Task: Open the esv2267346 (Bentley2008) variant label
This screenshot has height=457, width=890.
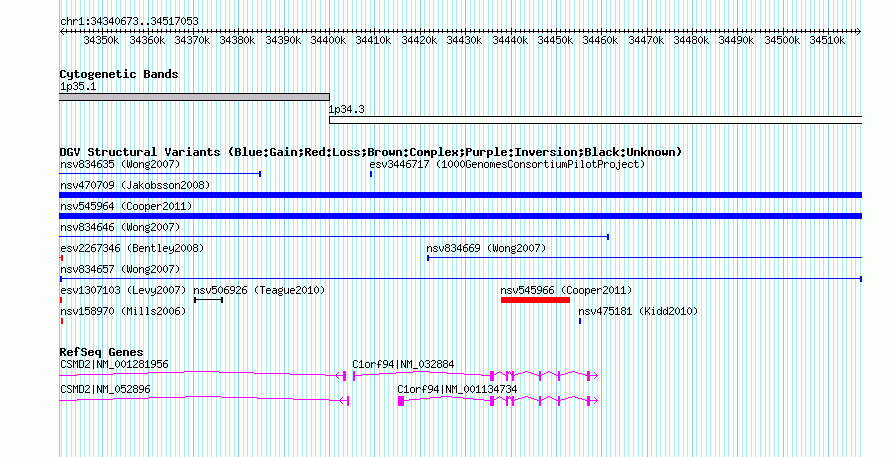Action: pyautogui.click(x=132, y=249)
